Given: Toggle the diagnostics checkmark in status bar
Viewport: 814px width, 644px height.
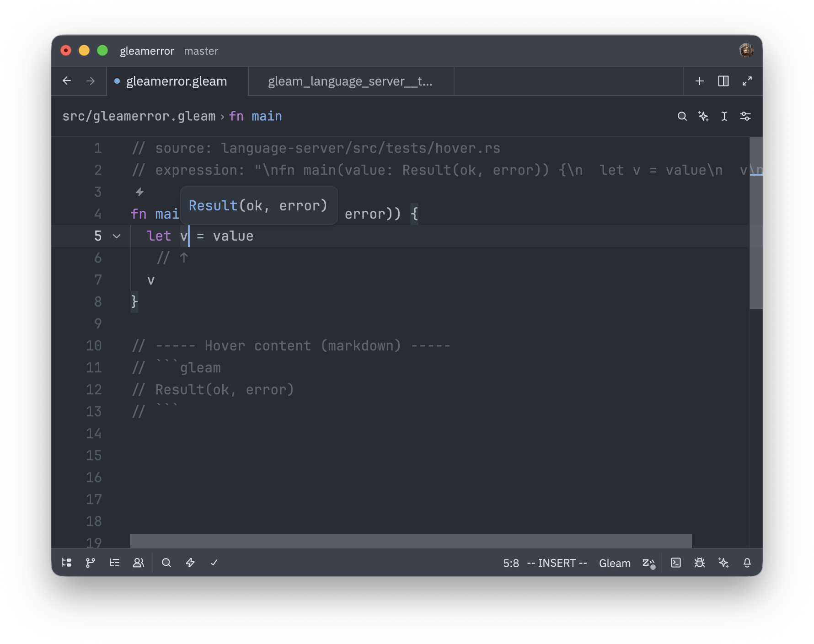Looking at the screenshot, I should pos(214,563).
